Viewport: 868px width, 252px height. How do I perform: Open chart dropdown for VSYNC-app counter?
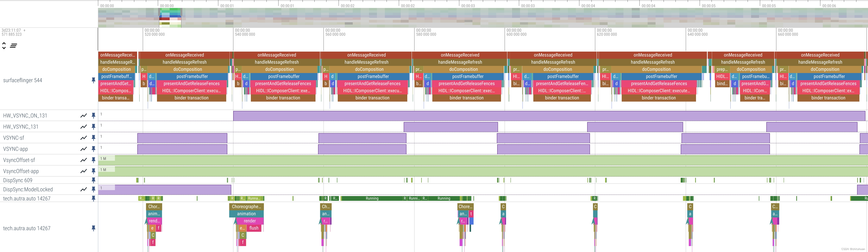[84, 149]
